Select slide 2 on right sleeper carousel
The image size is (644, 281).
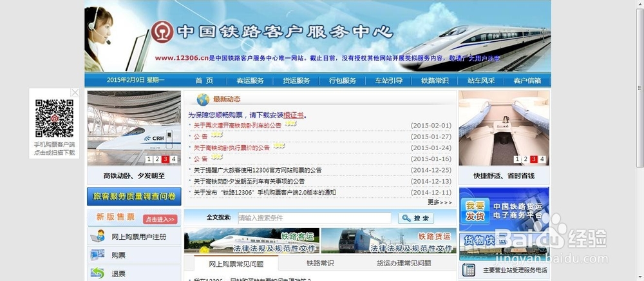point(526,159)
